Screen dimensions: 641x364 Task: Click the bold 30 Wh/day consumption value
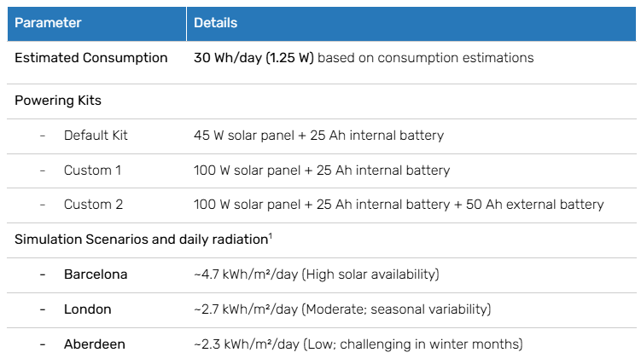pos(253,58)
